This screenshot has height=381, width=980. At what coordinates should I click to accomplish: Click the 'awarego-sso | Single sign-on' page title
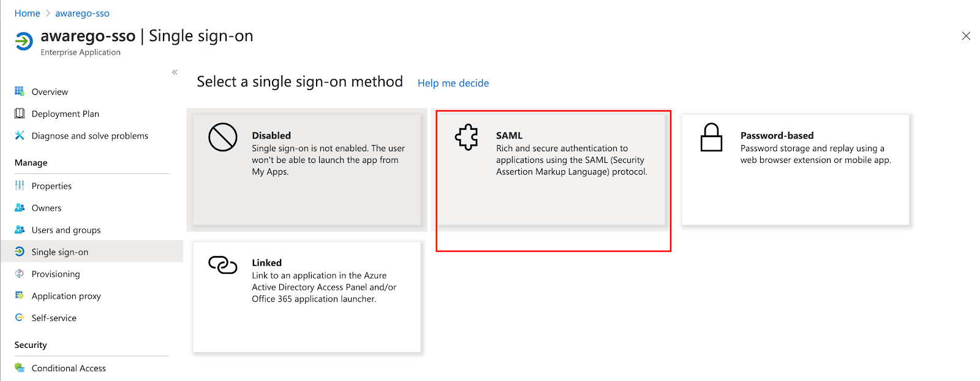coord(147,36)
